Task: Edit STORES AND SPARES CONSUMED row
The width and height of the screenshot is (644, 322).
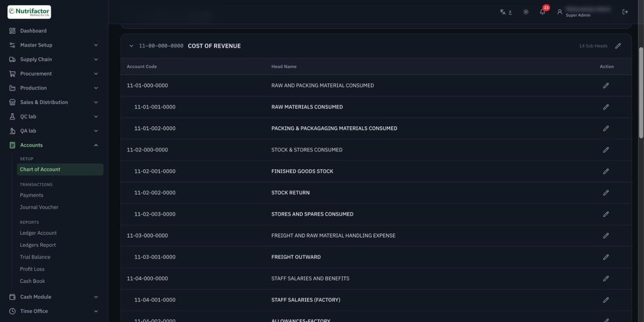Action: (x=606, y=214)
